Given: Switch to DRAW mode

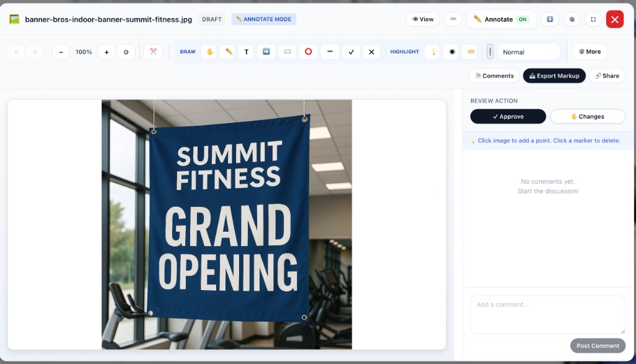Looking at the screenshot, I should (x=188, y=52).
